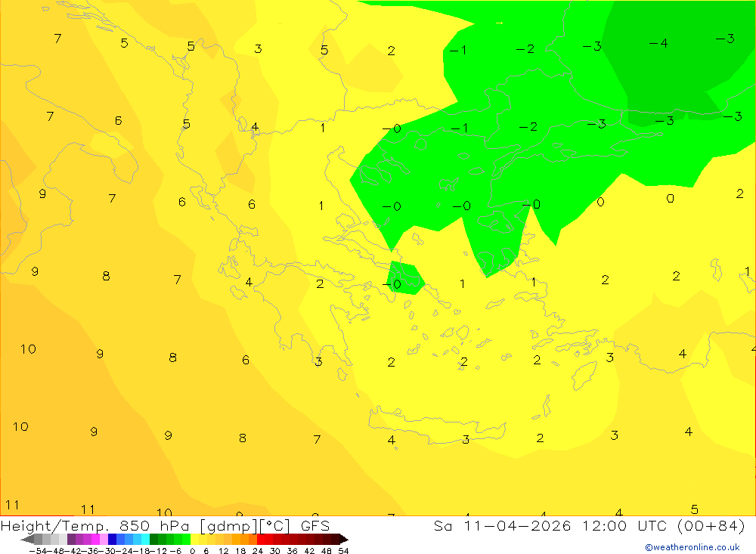Click the '30' label on the color scale
The height and width of the screenshot is (554, 756).
[x=275, y=551]
